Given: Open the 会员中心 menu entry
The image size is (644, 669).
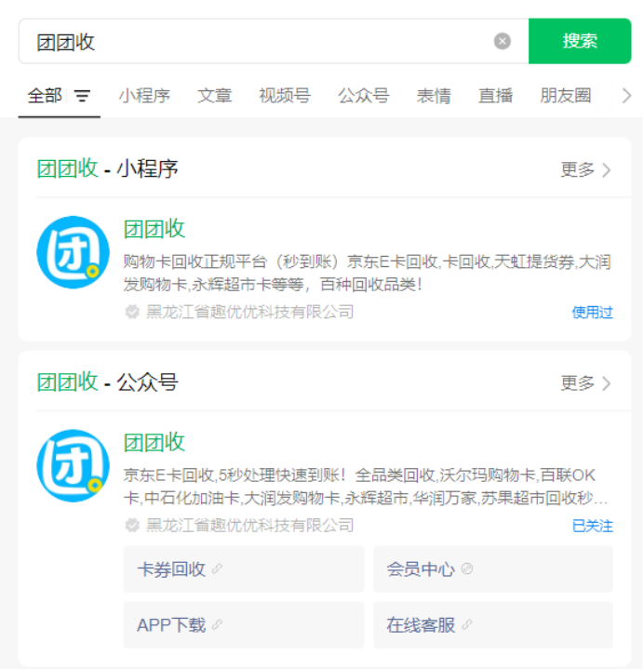Looking at the screenshot, I should coord(493,569).
